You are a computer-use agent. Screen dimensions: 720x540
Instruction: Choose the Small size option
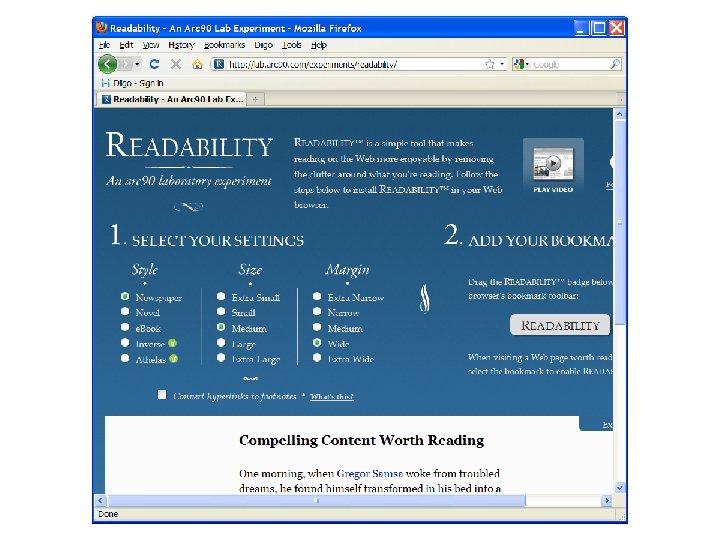(221, 311)
